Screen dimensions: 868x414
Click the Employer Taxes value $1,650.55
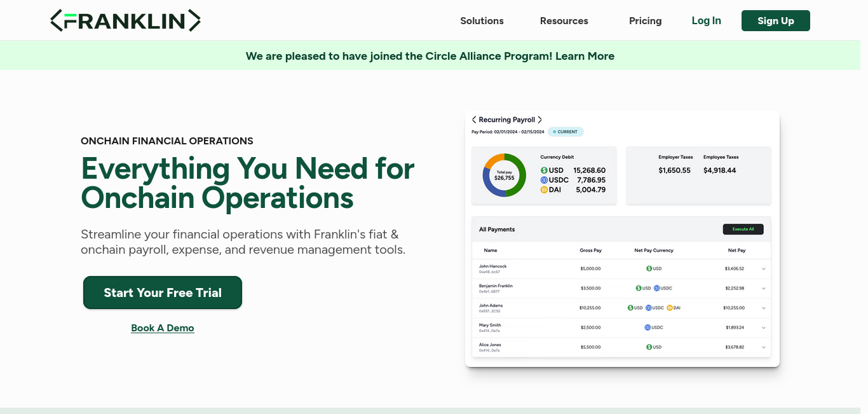[674, 170]
